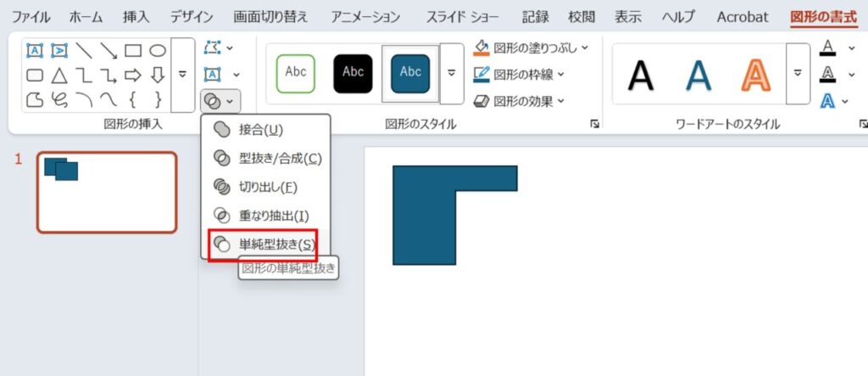Switch to the 画面切り替え tab
Image resolution: width=868 pixels, height=376 pixels.
(270, 17)
